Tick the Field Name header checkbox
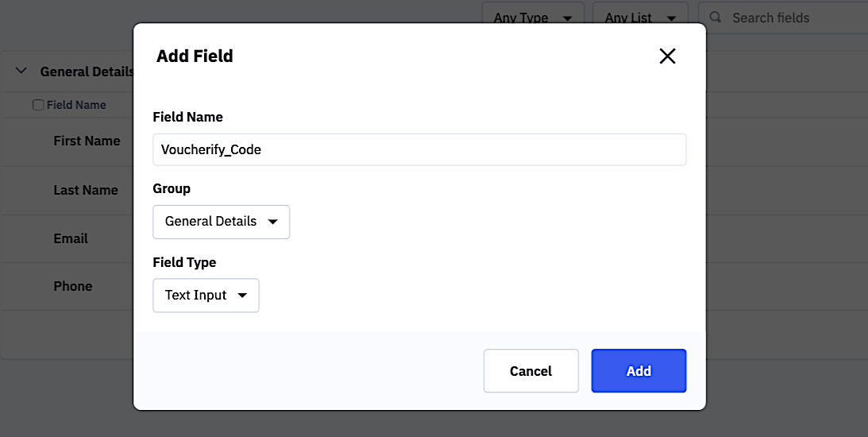The width and height of the screenshot is (868, 437). click(38, 105)
